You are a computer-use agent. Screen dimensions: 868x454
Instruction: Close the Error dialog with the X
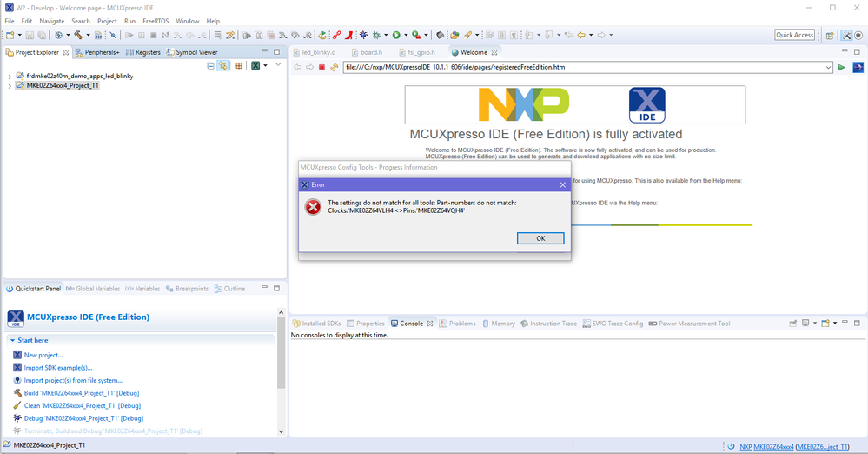[562, 184]
